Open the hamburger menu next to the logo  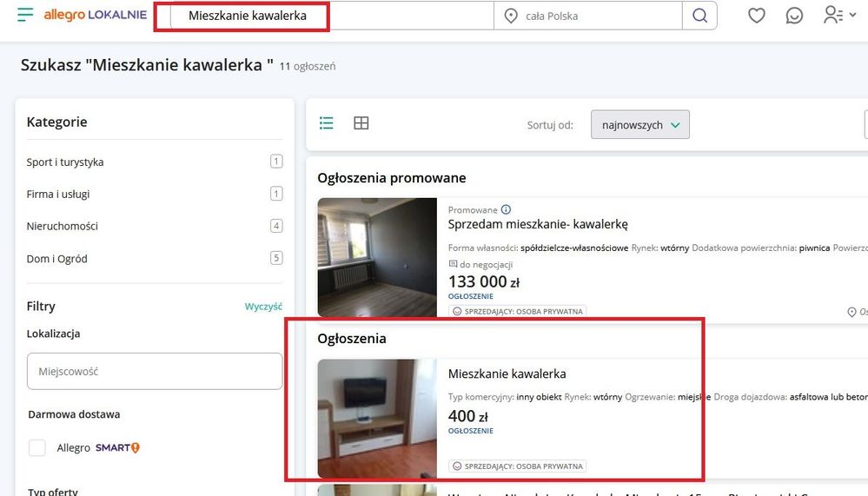tap(25, 15)
